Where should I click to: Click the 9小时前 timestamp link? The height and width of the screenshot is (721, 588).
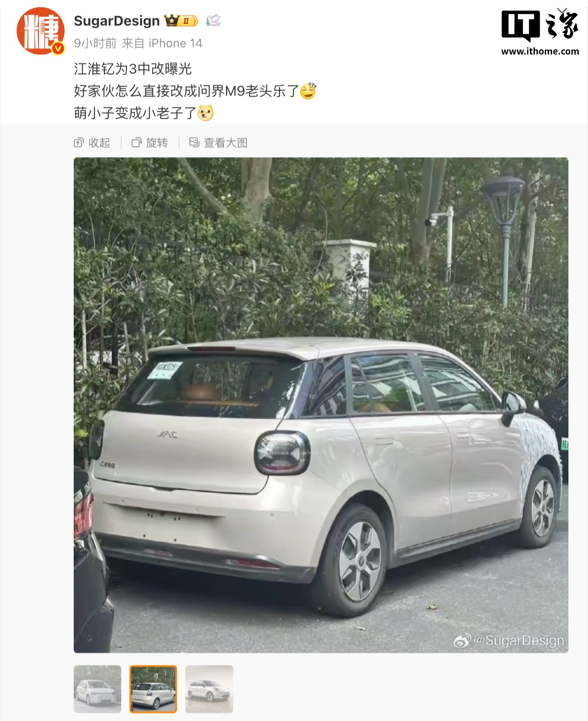95,43
